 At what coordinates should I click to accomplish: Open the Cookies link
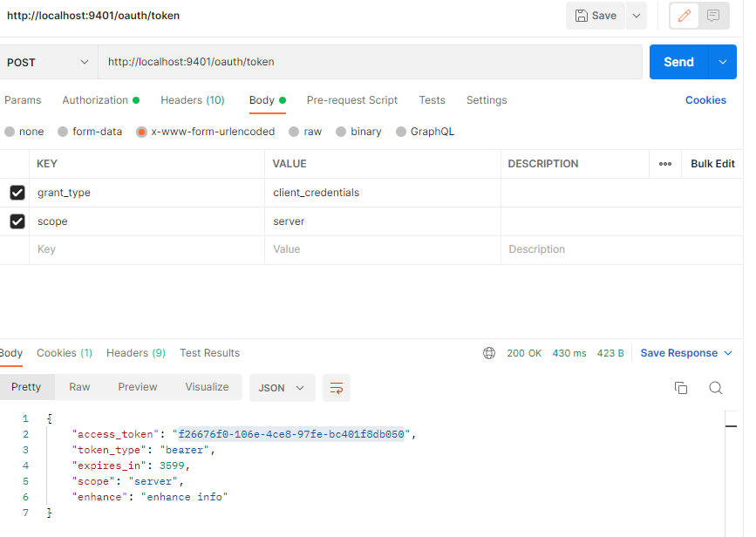coord(705,100)
